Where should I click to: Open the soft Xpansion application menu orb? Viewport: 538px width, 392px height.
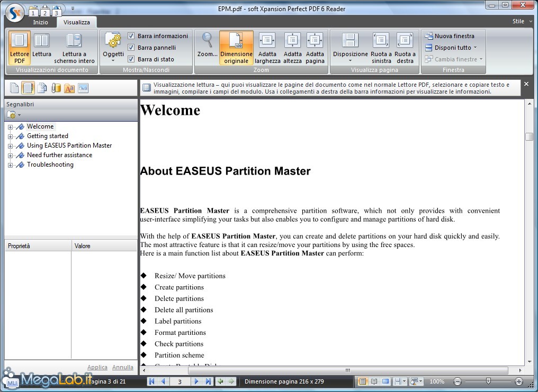coord(15,13)
